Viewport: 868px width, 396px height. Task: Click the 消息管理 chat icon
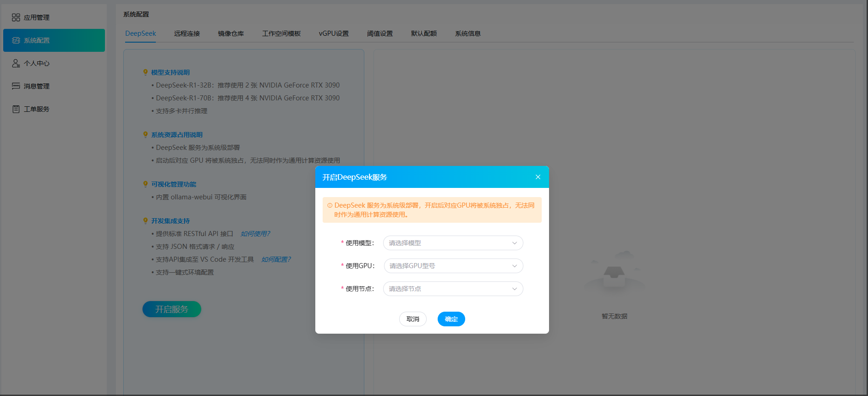[16, 86]
